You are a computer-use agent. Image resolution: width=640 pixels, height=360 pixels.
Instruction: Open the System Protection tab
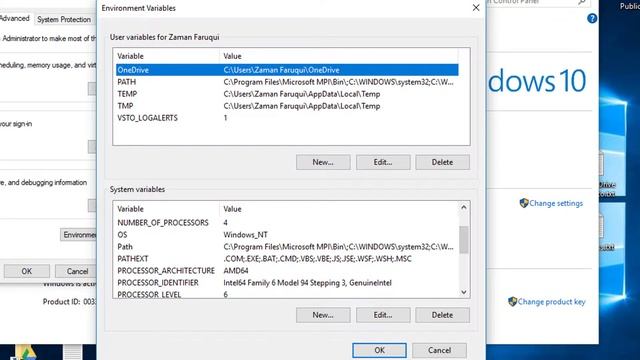pos(64,19)
